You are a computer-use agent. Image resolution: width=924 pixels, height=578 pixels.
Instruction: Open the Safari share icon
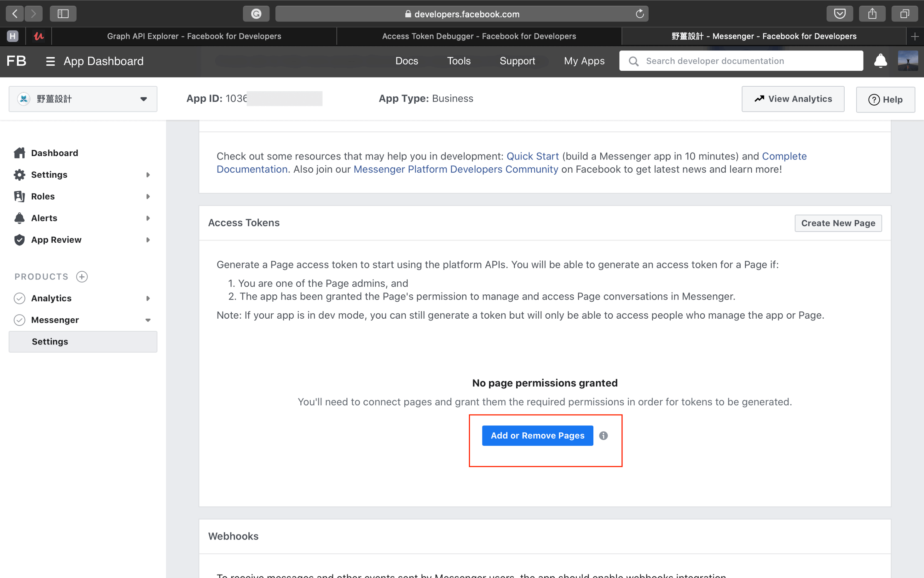pos(872,14)
